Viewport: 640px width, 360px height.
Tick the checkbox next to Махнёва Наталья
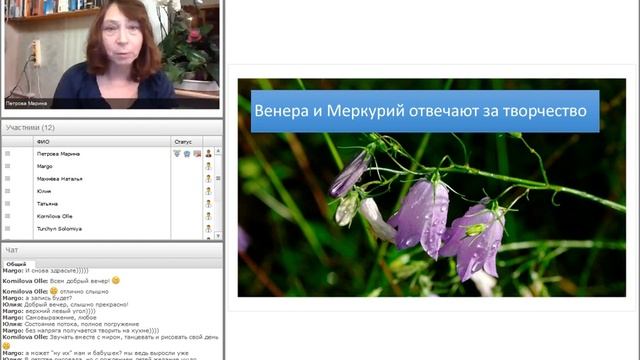coord(7,178)
